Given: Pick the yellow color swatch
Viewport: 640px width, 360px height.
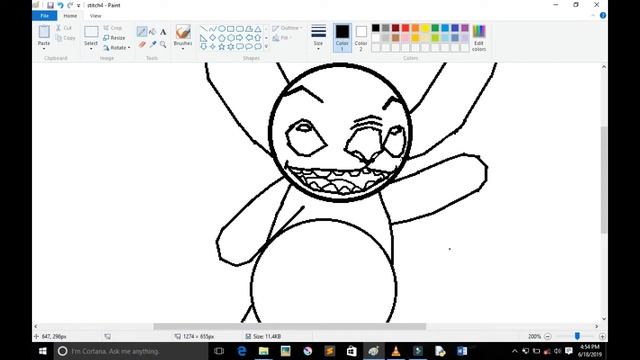Looking at the screenshot, I should pyautogui.click(x=425, y=28).
